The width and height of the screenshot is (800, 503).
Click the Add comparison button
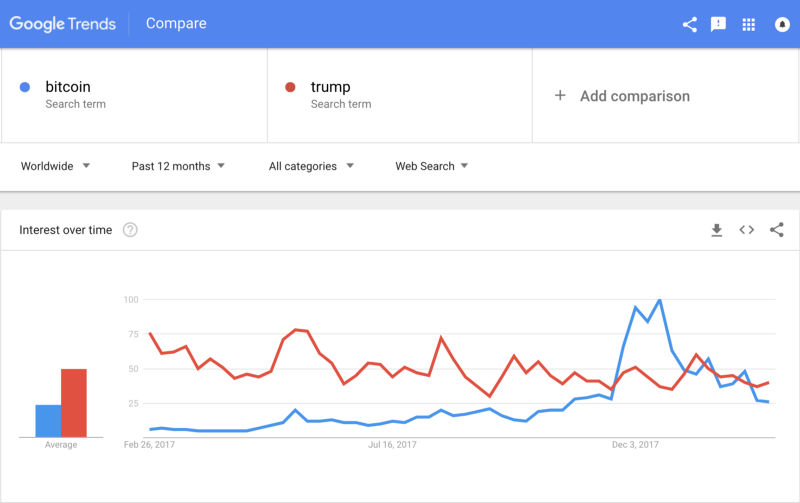(622, 96)
